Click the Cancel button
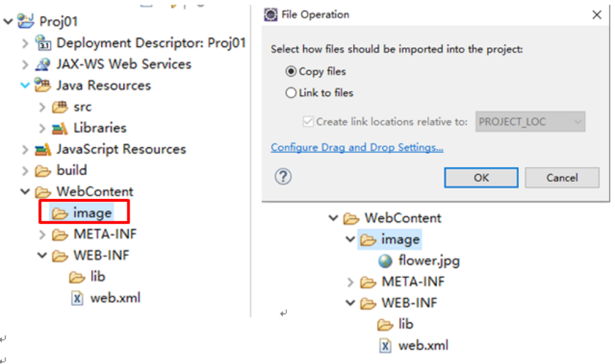615x364 pixels. tap(562, 178)
